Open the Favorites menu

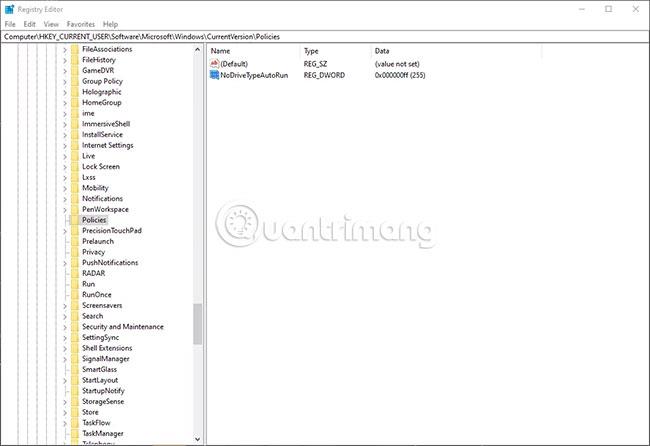(x=81, y=24)
